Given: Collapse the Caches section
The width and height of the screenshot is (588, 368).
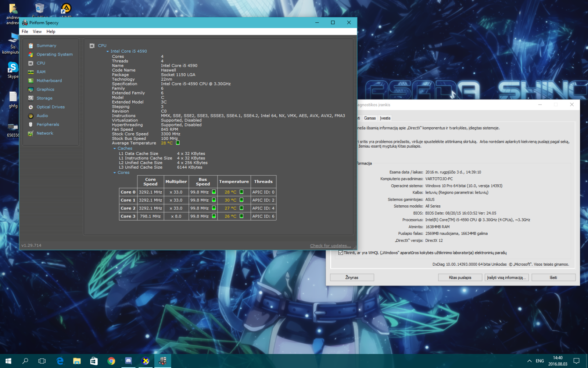Looking at the screenshot, I should tap(115, 149).
